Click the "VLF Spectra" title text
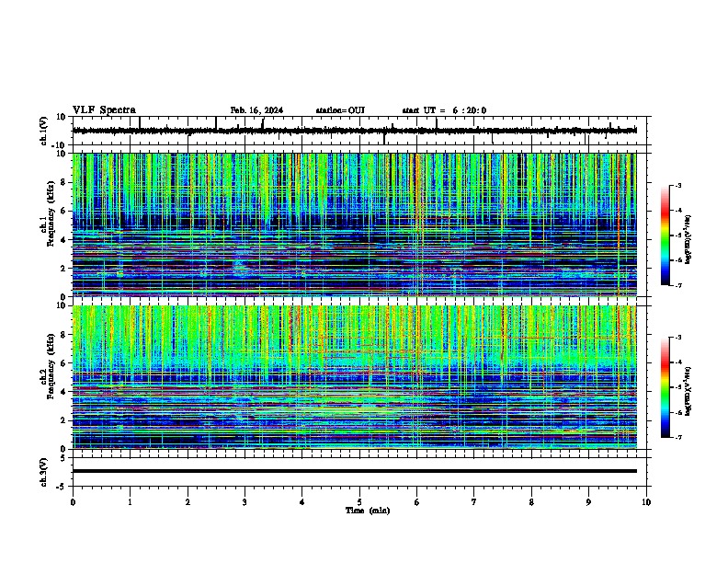Screen dimensions: 728x563 click(x=104, y=110)
